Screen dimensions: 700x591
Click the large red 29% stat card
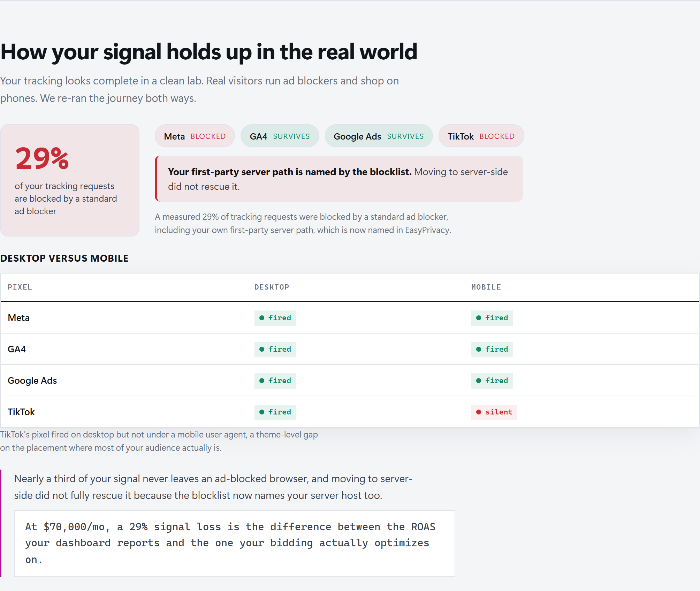[70, 180]
